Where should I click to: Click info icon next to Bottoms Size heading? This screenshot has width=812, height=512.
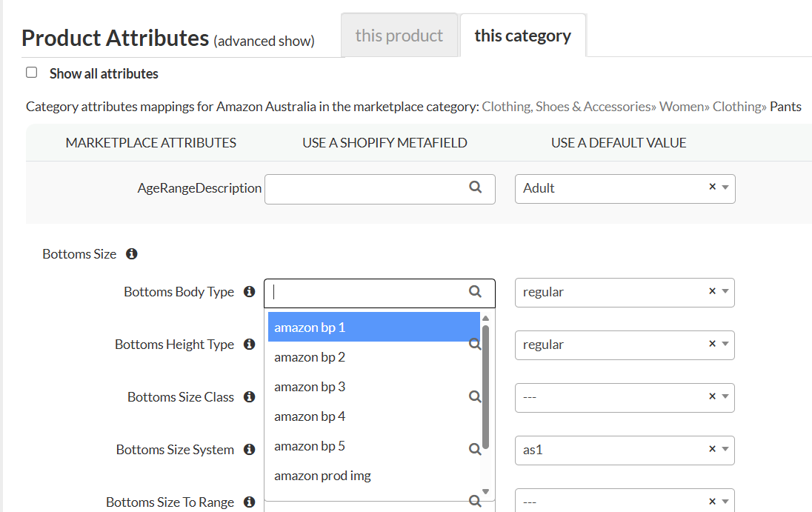pos(132,254)
